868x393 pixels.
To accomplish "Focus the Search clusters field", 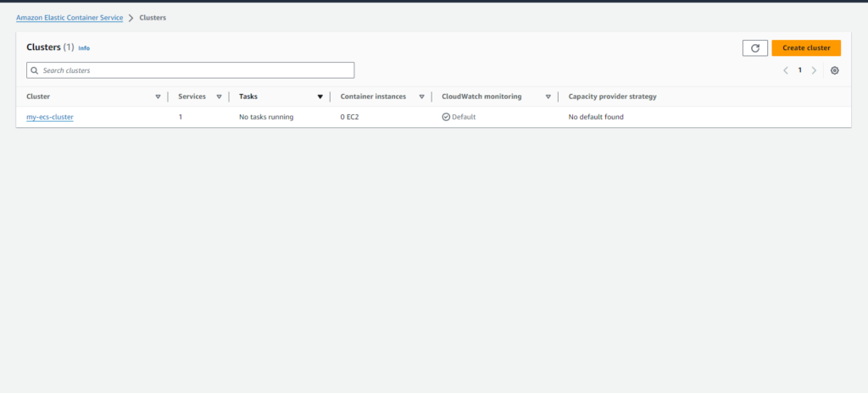I will [x=191, y=70].
